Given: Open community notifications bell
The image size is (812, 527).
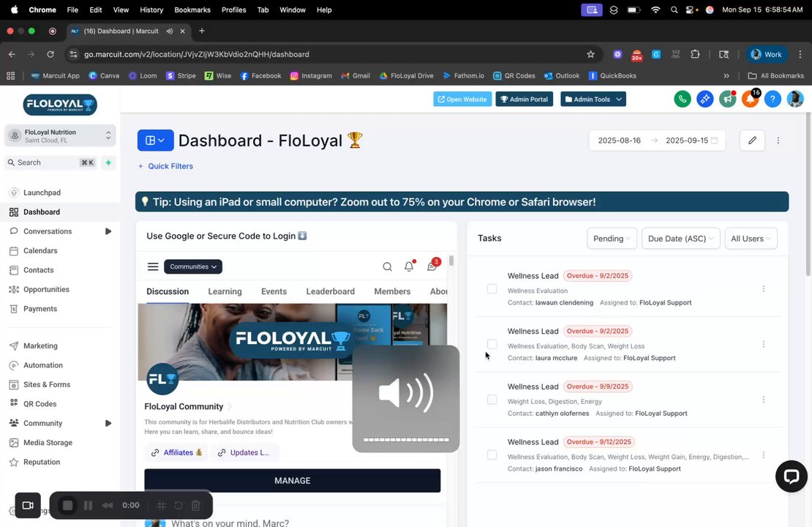Looking at the screenshot, I should (409, 266).
